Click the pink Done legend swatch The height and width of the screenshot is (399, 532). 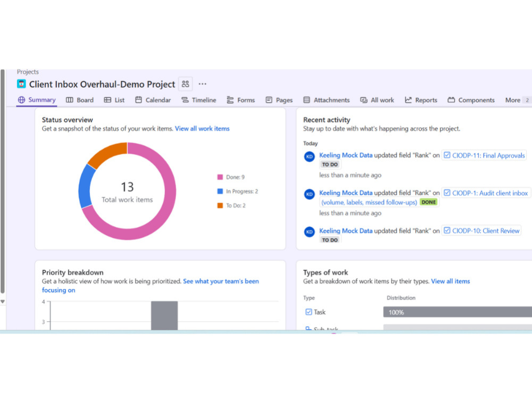coord(220,177)
